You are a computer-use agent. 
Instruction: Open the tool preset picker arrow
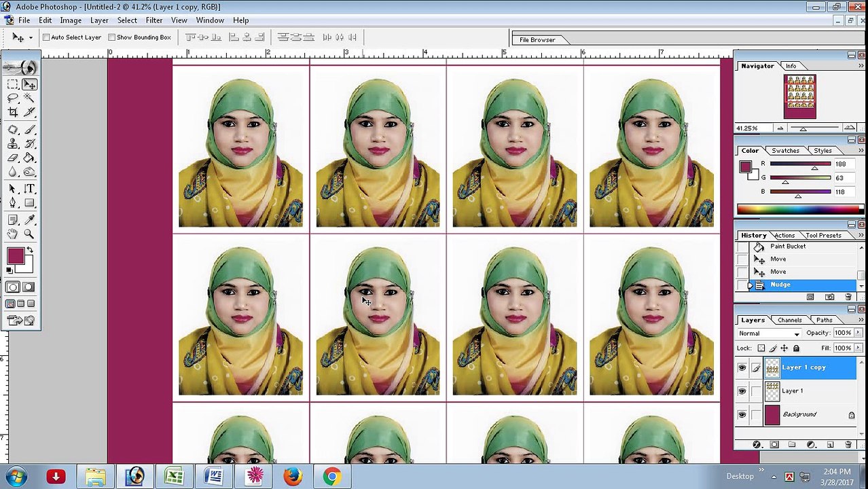(x=31, y=38)
